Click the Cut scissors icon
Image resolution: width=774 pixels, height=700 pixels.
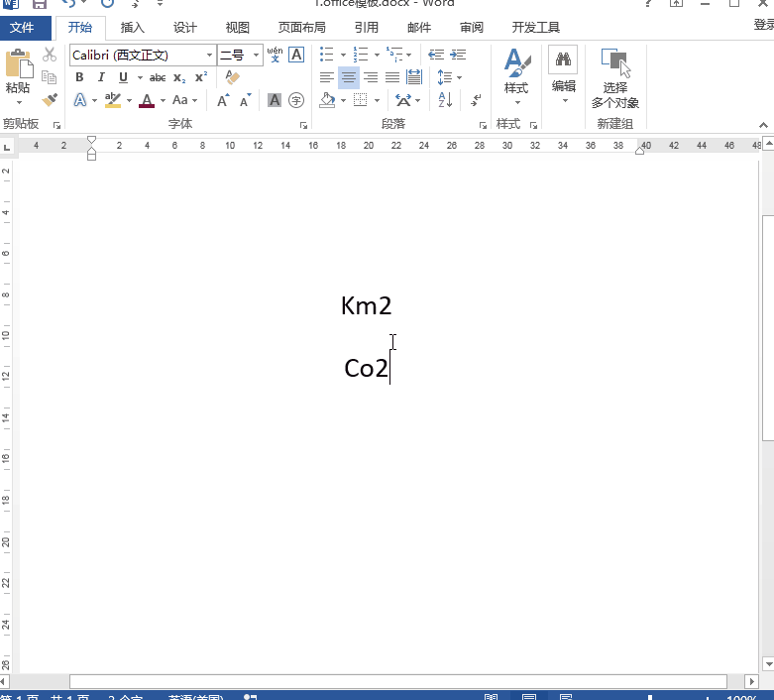tap(50, 55)
